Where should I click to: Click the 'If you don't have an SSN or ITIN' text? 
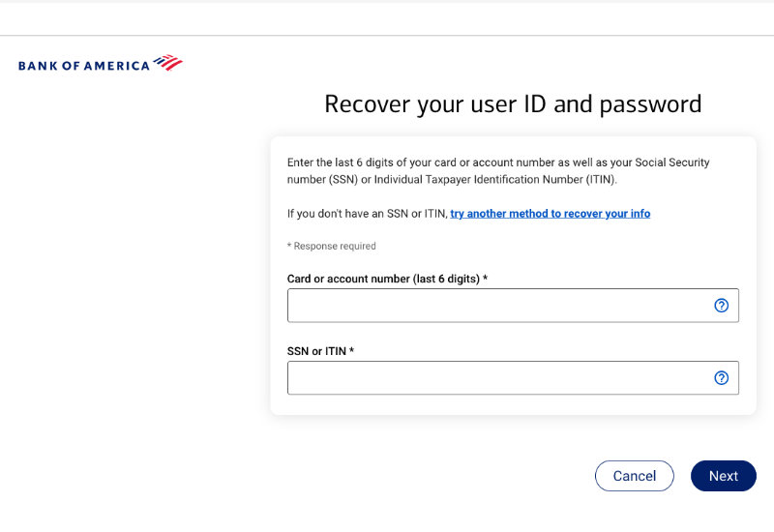[368, 214]
